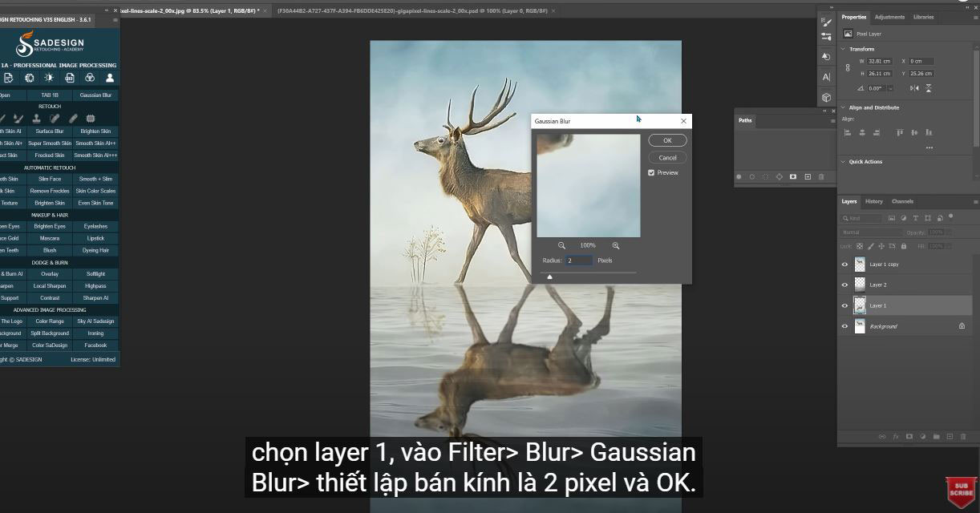Click the align right edges icon
980x513 pixels.
coord(877,132)
